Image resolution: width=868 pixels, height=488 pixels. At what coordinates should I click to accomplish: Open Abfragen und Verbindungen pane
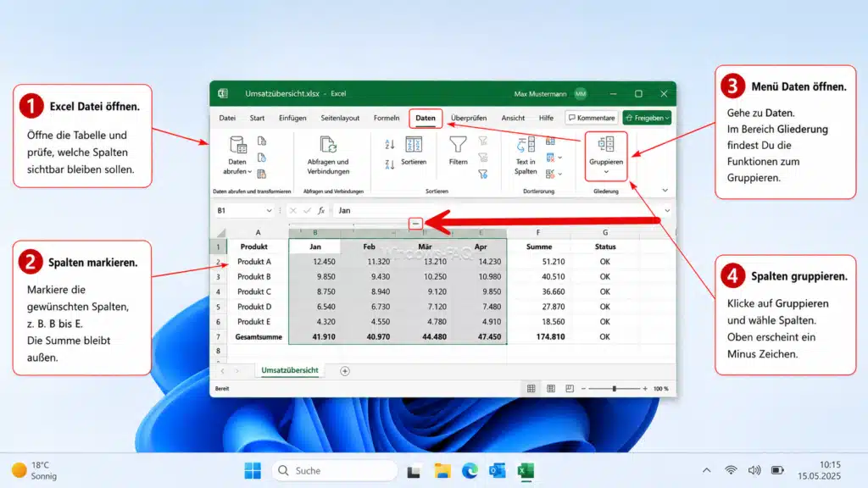pyautogui.click(x=328, y=156)
